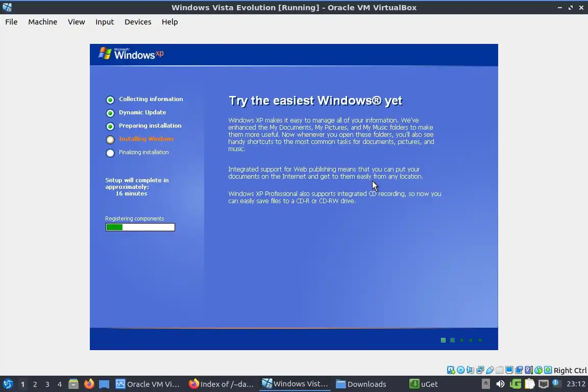588x392 pixels.
Task: Click the Collecting information step radio bullet
Action: 110,100
